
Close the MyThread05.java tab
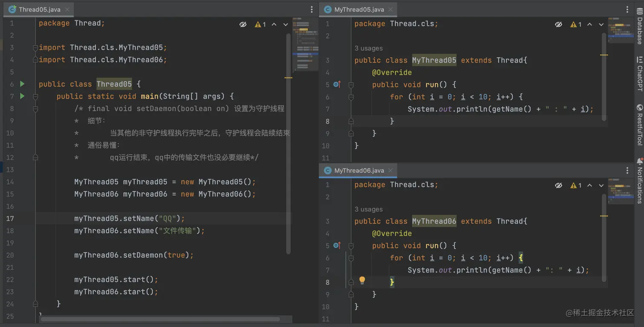tap(390, 9)
